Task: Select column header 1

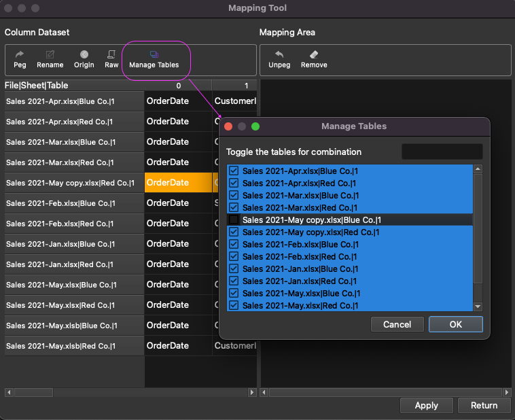Action: (234, 86)
